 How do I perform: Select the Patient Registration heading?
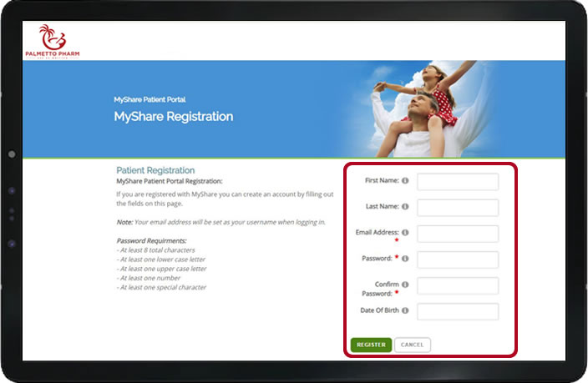pyautogui.click(x=155, y=170)
